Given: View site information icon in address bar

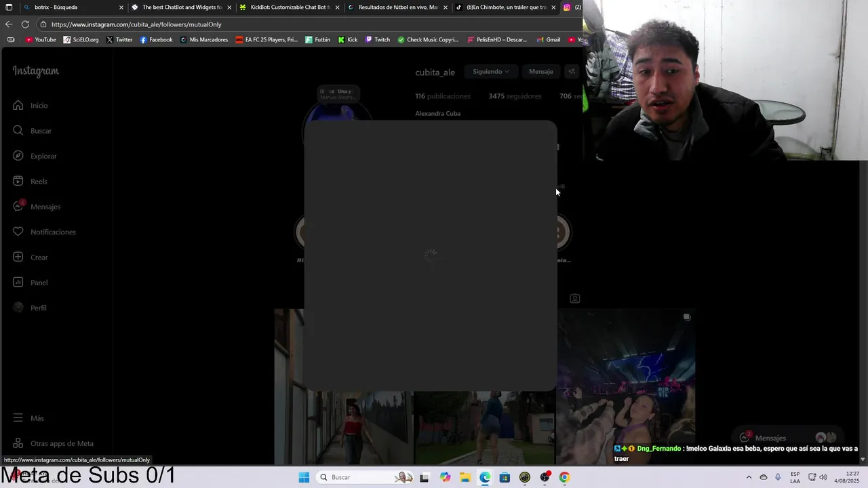Looking at the screenshot, I should [43, 24].
